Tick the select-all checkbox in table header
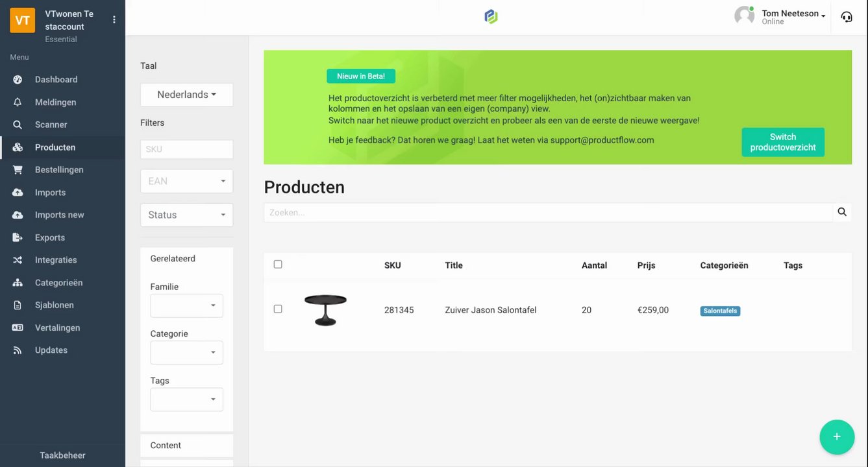The height and width of the screenshot is (467, 868). point(278,264)
